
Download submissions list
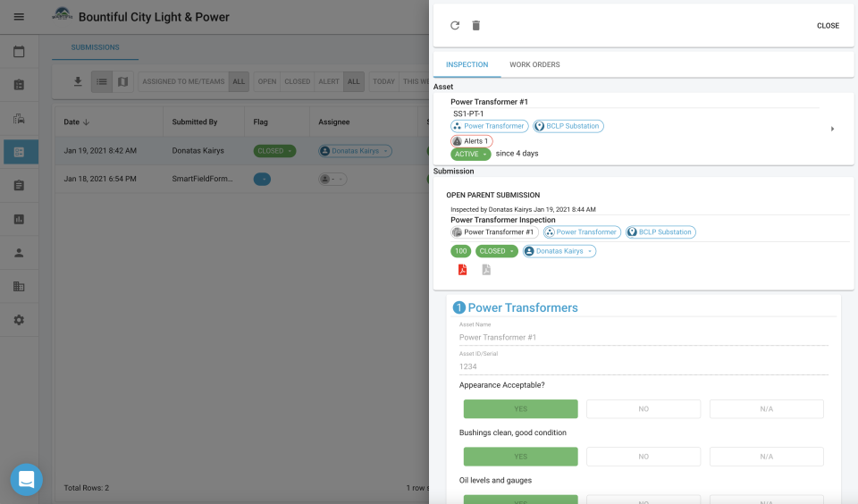[78, 81]
